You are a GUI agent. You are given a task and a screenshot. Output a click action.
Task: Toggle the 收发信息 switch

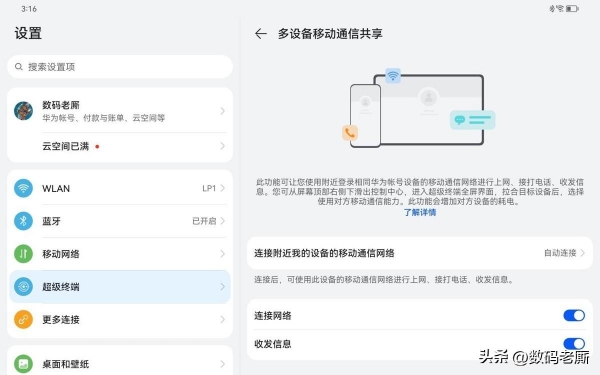click(x=574, y=343)
